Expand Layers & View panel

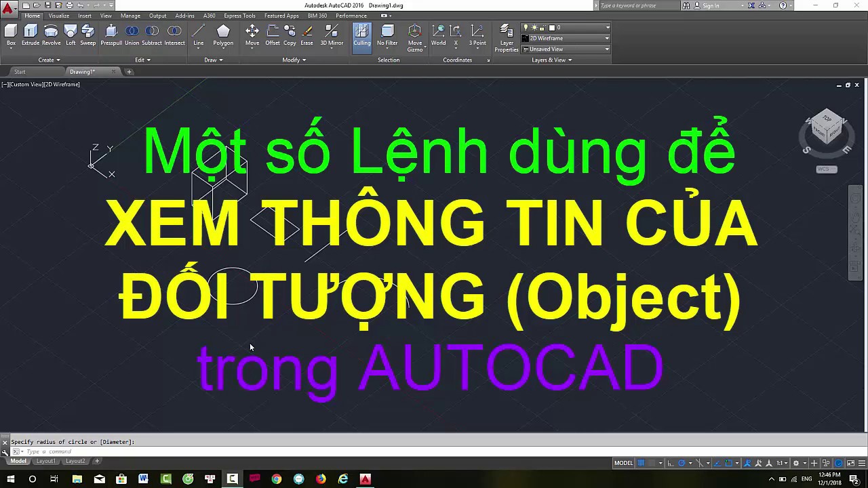pos(551,60)
